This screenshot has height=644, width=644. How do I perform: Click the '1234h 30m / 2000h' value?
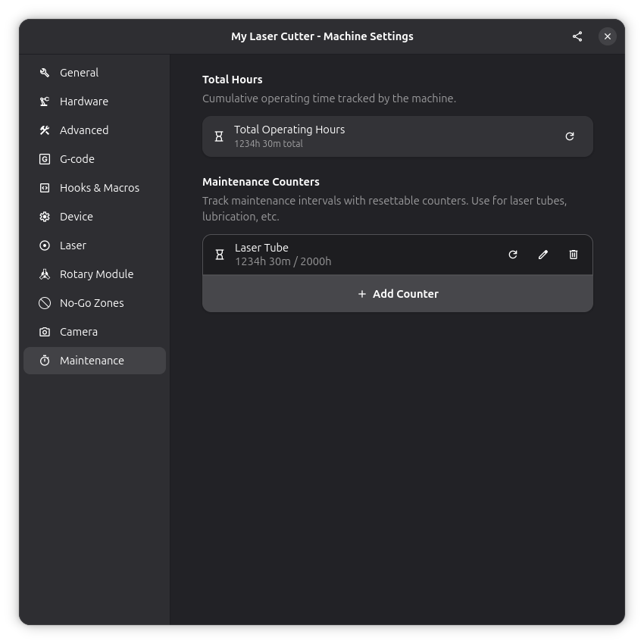(283, 261)
